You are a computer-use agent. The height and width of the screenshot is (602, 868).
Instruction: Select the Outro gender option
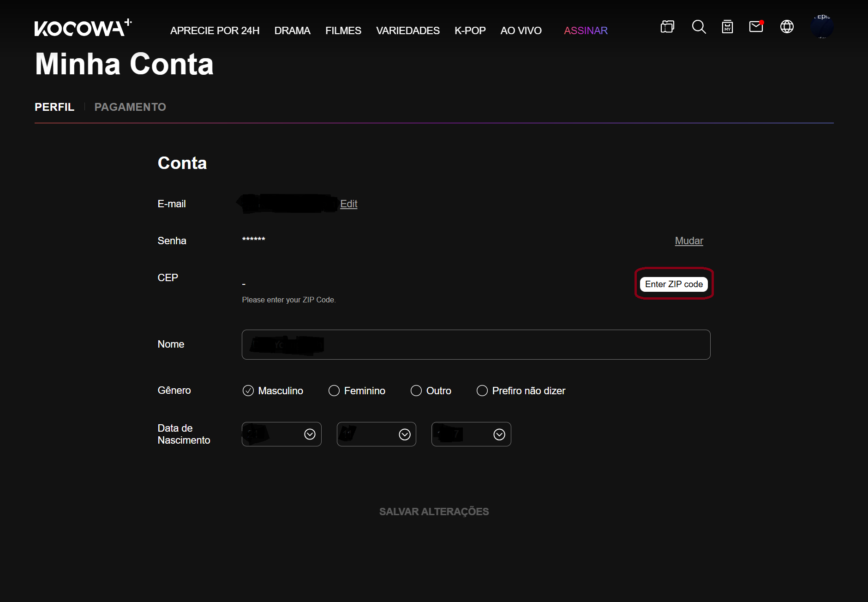[x=416, y=391]
